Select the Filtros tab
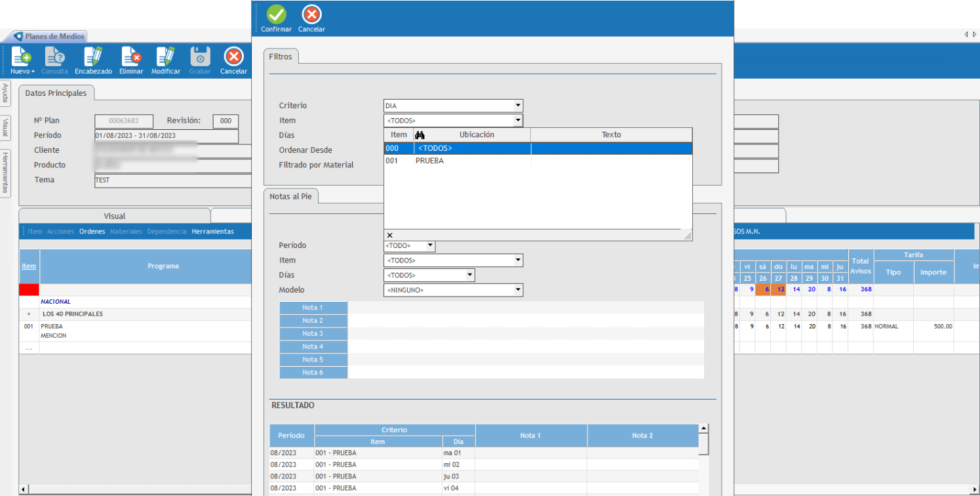Viewport: 980px width, 496px height. (281, 56)
